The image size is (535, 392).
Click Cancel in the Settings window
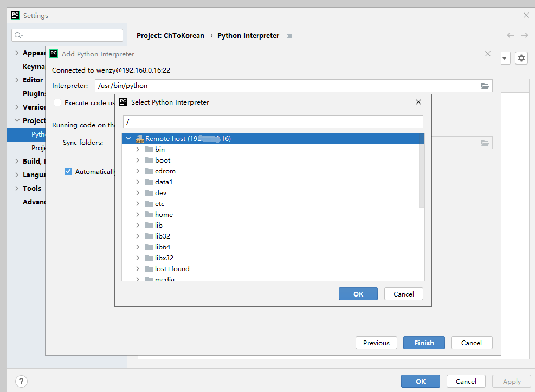click(466, 381)
